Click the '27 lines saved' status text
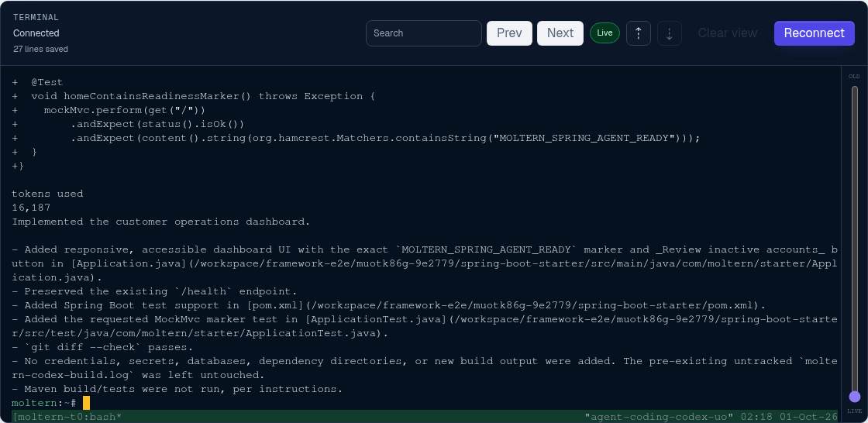Screen dimensions: 868x423 click(40, 50)
